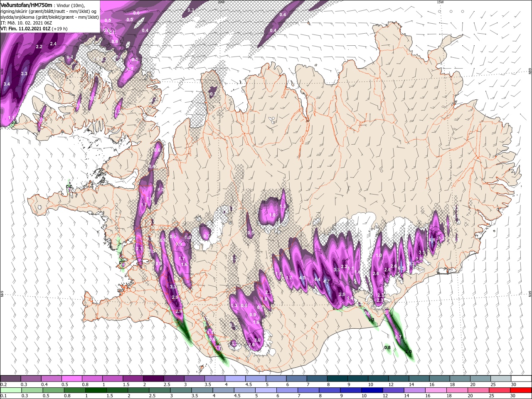This screenshot has height=399, width=532.
Task: Select the 'VT: Fim. 11.02.2021 01Z' line
Action: click(x=25, y=29)
